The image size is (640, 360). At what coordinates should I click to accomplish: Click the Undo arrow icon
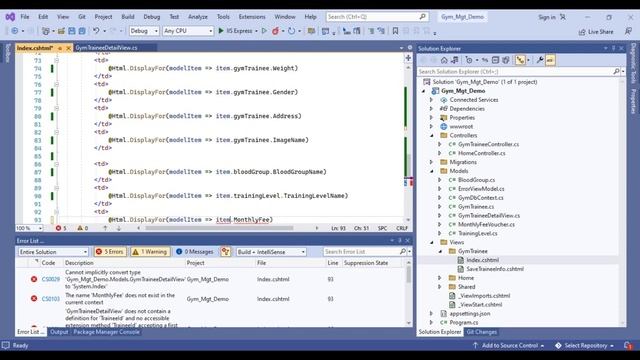pyautogui.click(x=96, y=31)
